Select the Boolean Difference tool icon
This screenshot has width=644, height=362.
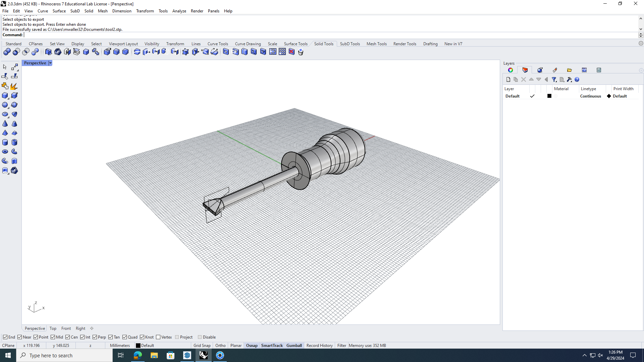16,52
